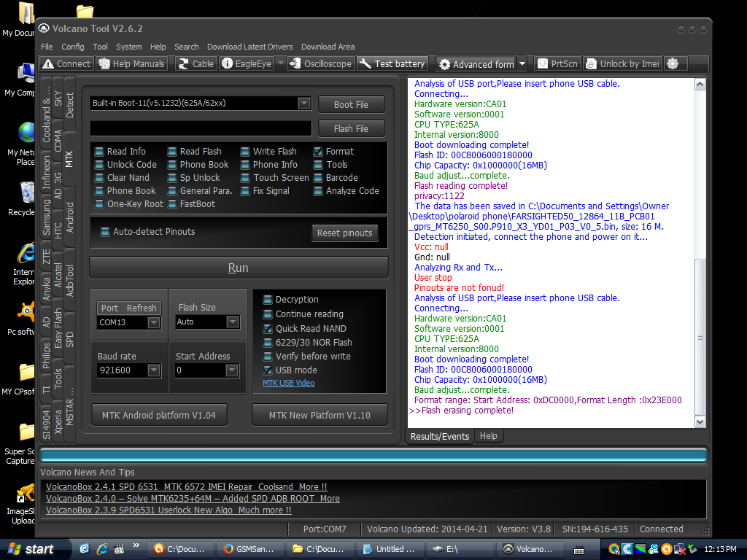Open the EagleEye tool
Viewport: 747px width, 560px height.
point(247,64)
